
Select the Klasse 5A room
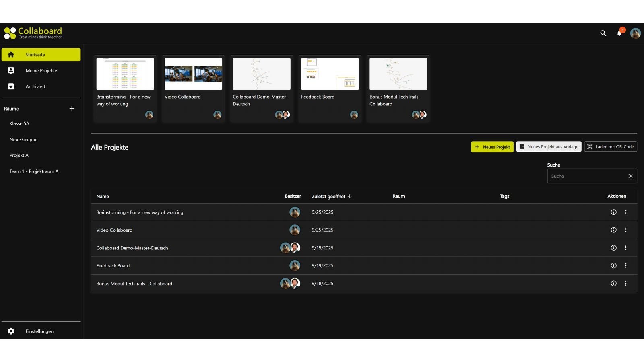click(19, 123)
